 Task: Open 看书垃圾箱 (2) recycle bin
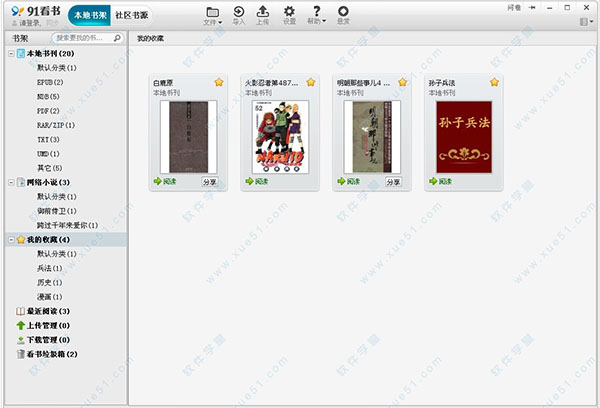(x=52, y=354)
